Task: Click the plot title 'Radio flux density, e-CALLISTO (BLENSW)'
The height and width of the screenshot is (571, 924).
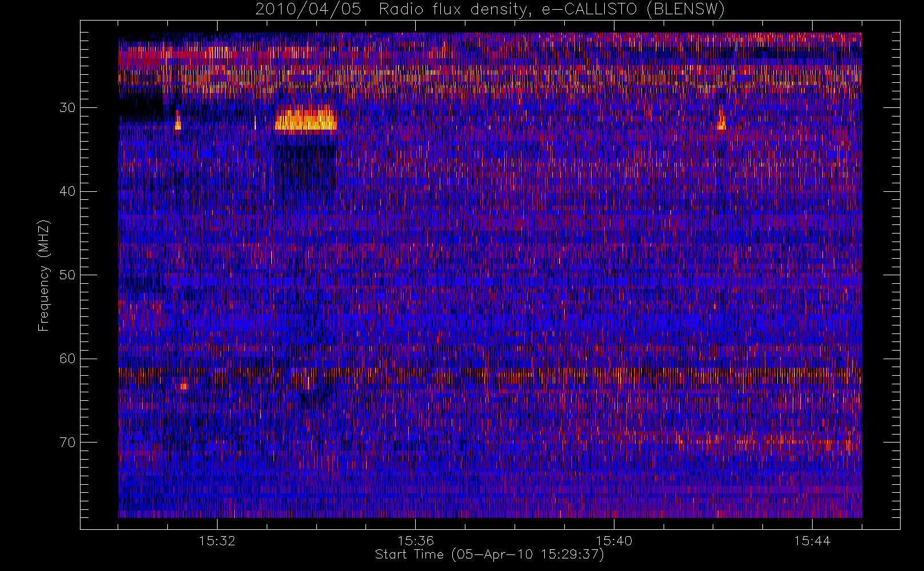Action: pyautogui.click(x=552, y=10)
